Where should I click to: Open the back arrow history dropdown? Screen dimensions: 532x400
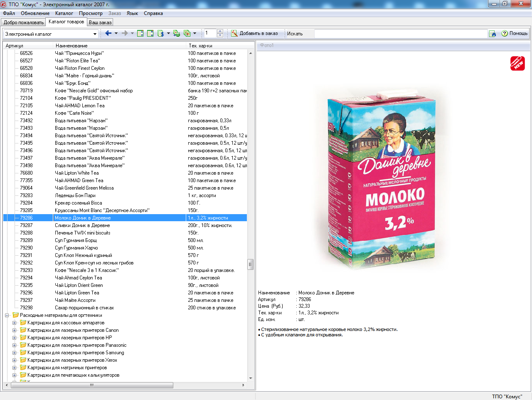click(116, 33)
